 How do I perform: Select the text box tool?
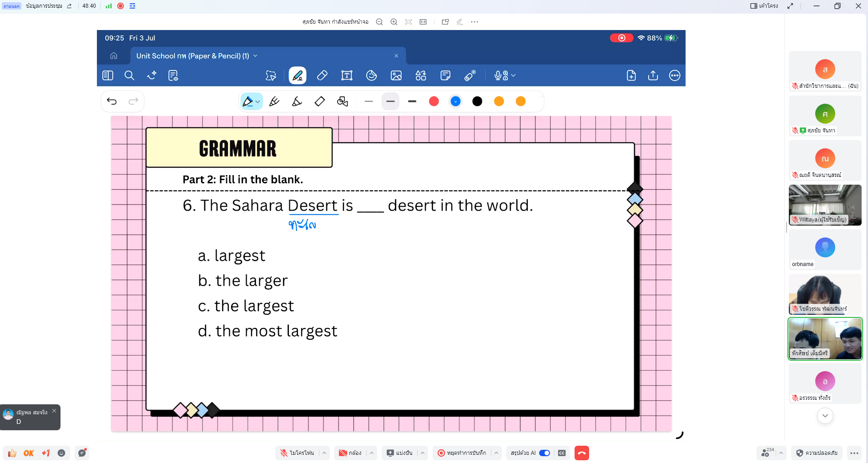(347, 75)
